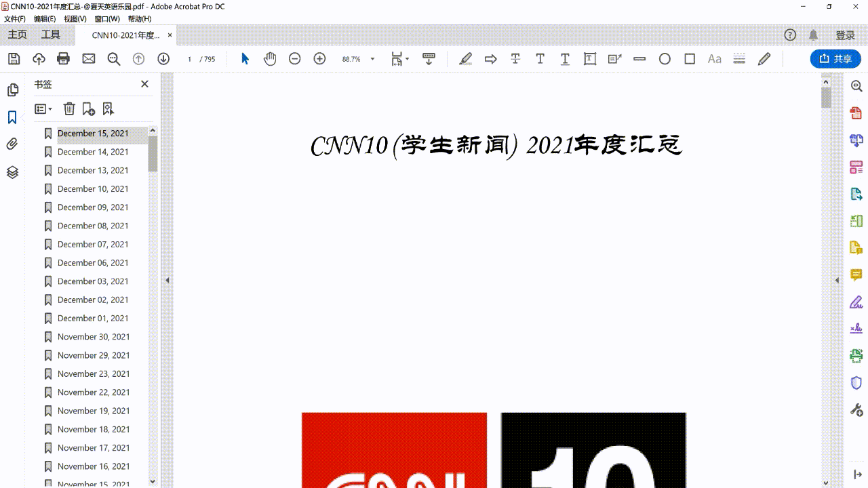Select the oval shape tool

pos(665,59)
